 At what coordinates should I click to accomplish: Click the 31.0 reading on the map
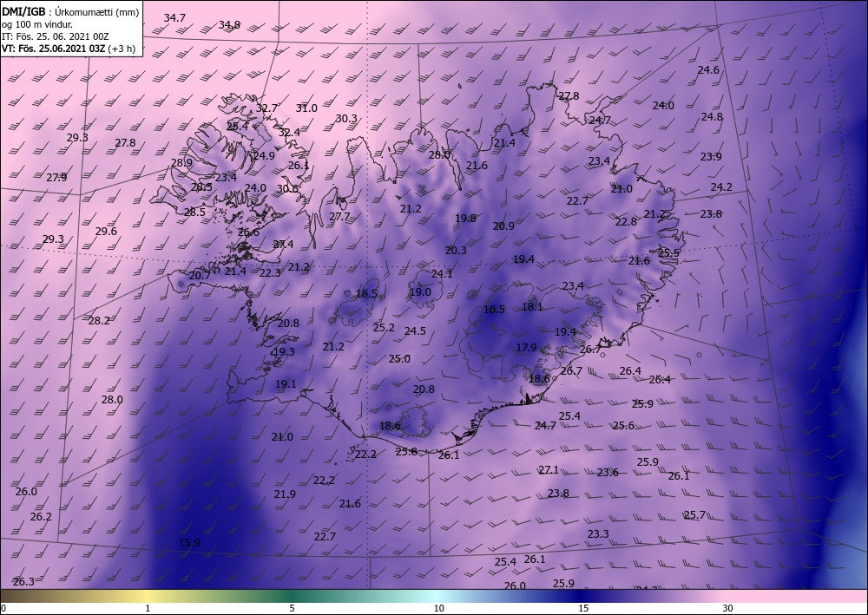tap(306, 108)
